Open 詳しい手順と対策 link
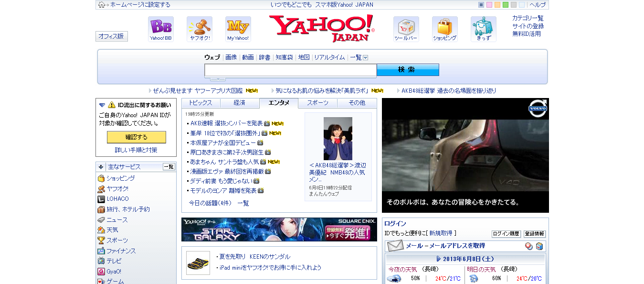Screen dimensions: 644x284 click(136, 150)
